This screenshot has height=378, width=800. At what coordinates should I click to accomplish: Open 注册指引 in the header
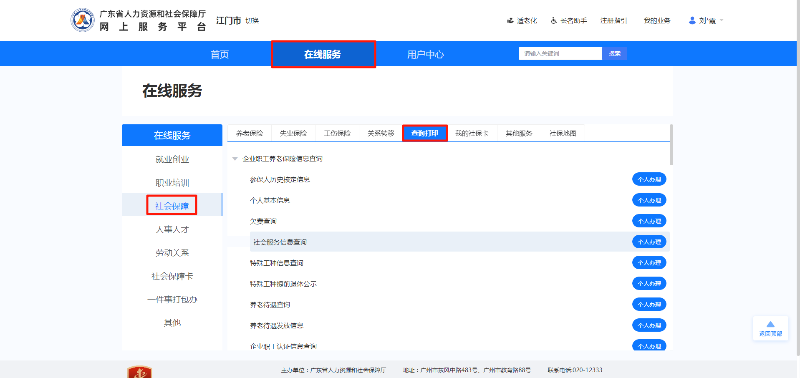click(x=613, y=21)
